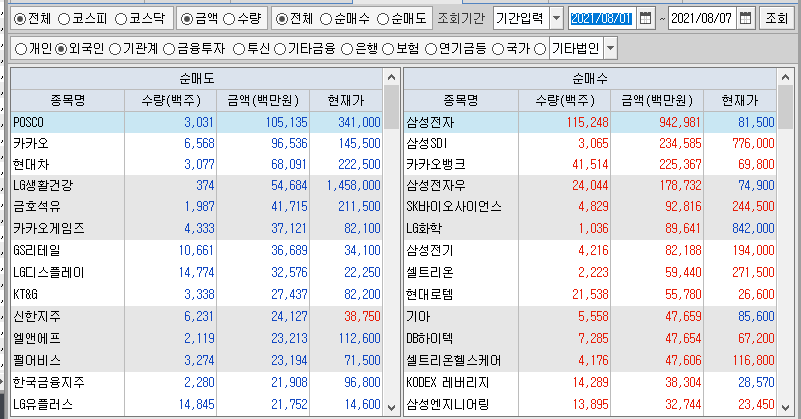801x419 pixels.
Task: Select GS리테일 stock row
Action: coord(197,250)
